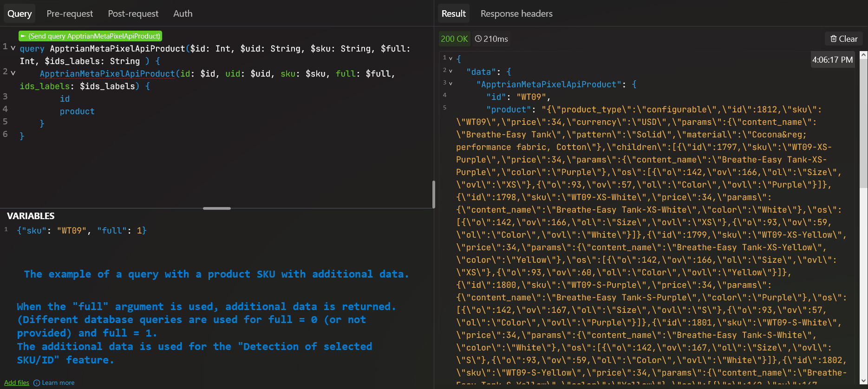Click the result pane scrollbar down arrow
Image resolution: width=868 pixels, height=389 pixels.
coord(863,381)
